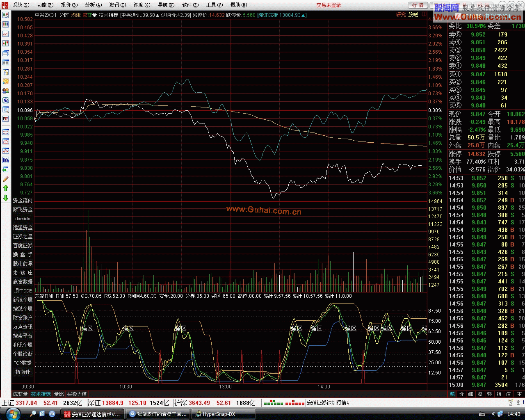Click the 研究 link above chart
Screen dimensions: 525x420
[x=401, y=15]
